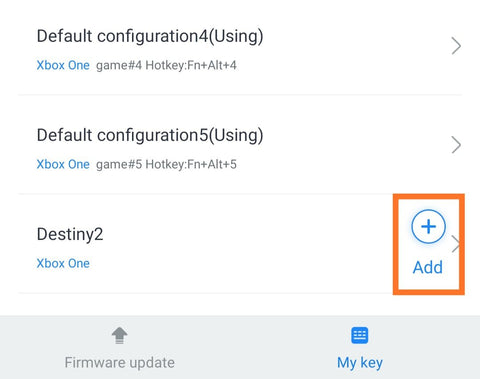Click game#5 Hotkey:Fn+Alt+5 text
480x379 pixels.
(166, 164)
